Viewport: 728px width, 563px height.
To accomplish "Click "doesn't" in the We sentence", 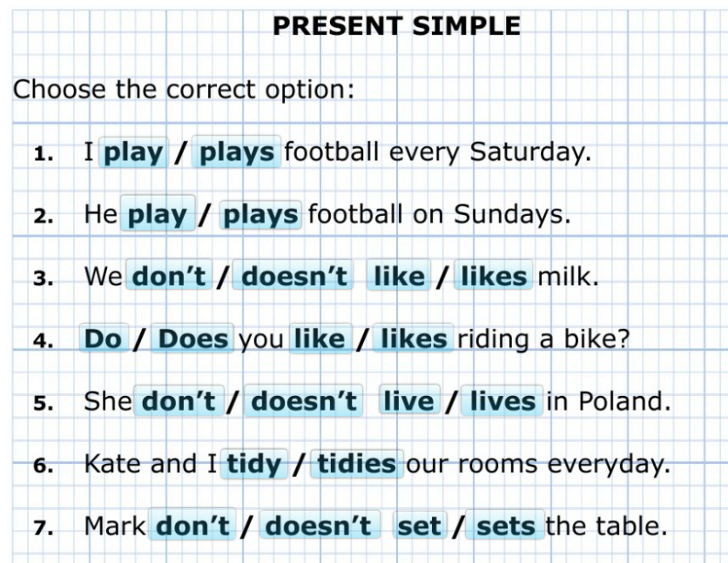I will (294, 277).
